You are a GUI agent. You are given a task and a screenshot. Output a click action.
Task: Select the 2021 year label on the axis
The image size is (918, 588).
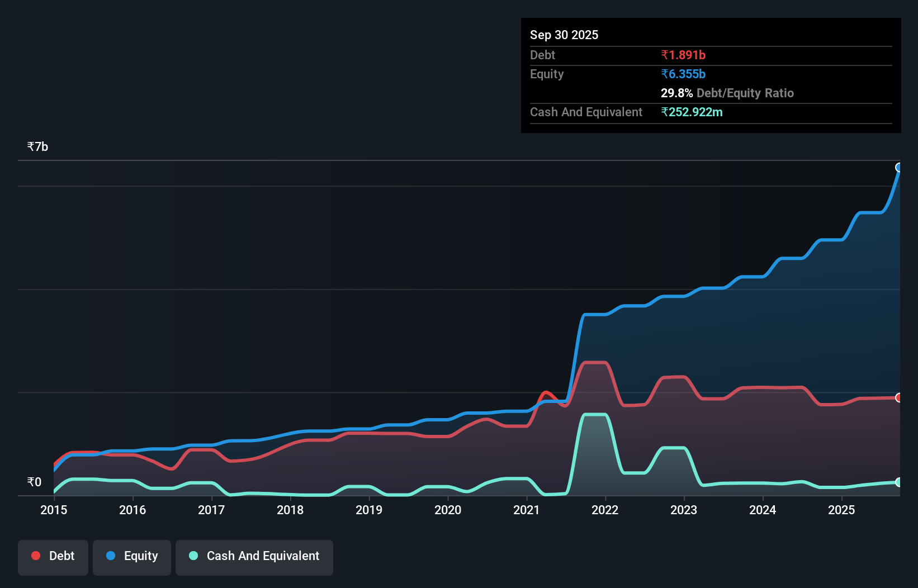[x=526, y=510]
